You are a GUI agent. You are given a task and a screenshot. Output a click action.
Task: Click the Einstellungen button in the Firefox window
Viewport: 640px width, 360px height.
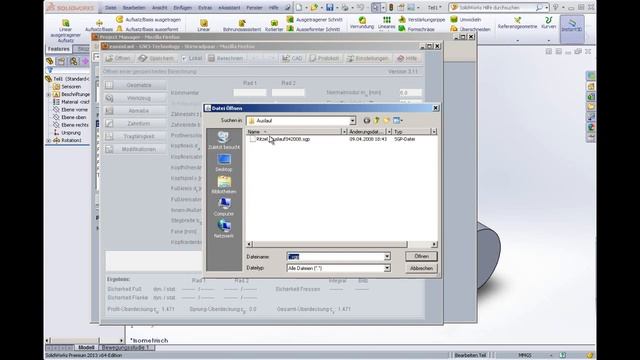[x=368, y=58]
